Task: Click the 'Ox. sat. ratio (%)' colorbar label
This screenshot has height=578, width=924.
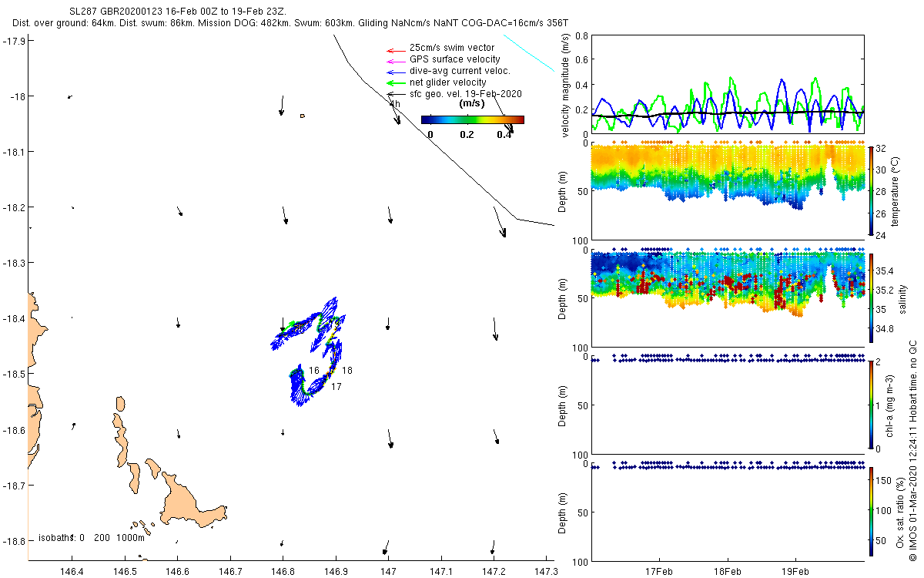Action: point(901,512)
